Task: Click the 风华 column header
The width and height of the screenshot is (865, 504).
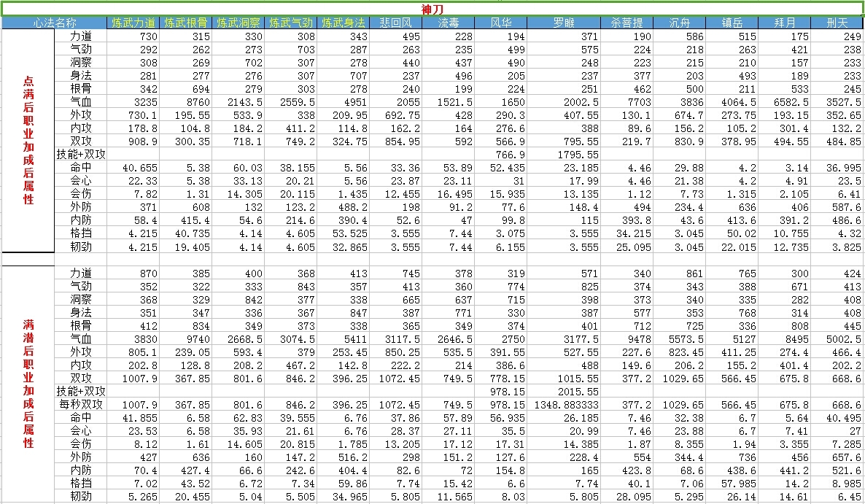Action: (500, 23)
